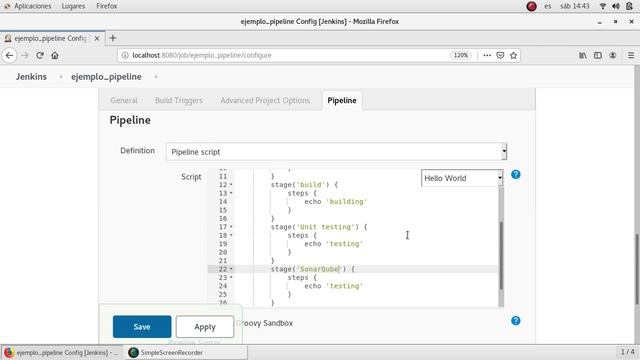Screen dimensions: 640x360
Task: Click the script editor vertical scrollbar
Action: (501, 255)
